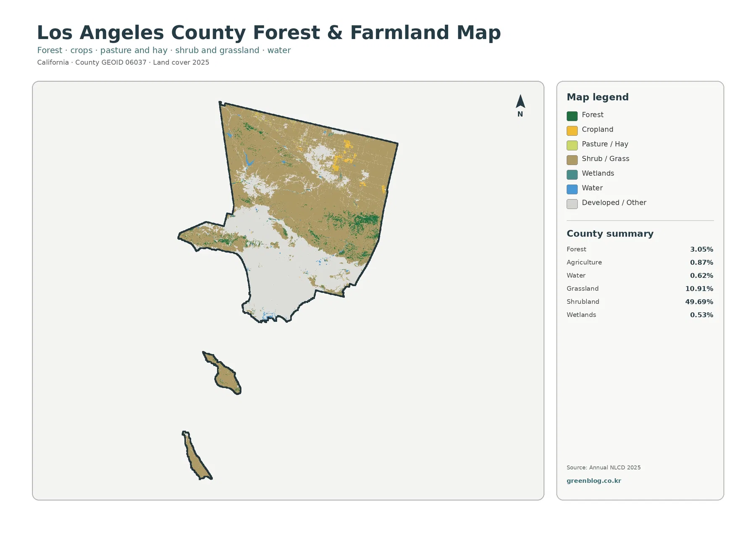Select the Wetlands teal legend swatch
Image resolution: width=756 pixels, height=535 pixels.
(572, 175)
